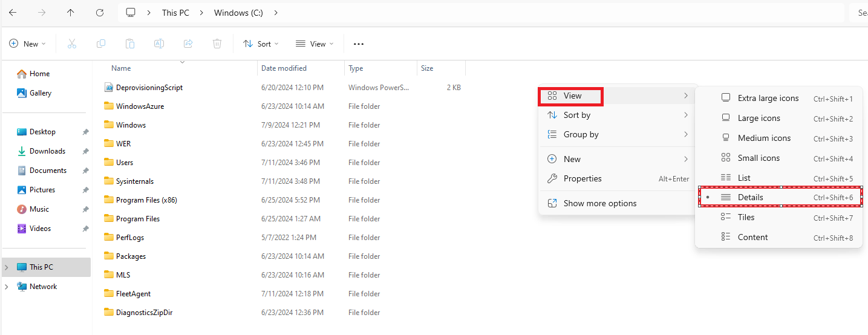Go back with the left arrow button
This screenshot has height=335, width=868.
(13, 12)
